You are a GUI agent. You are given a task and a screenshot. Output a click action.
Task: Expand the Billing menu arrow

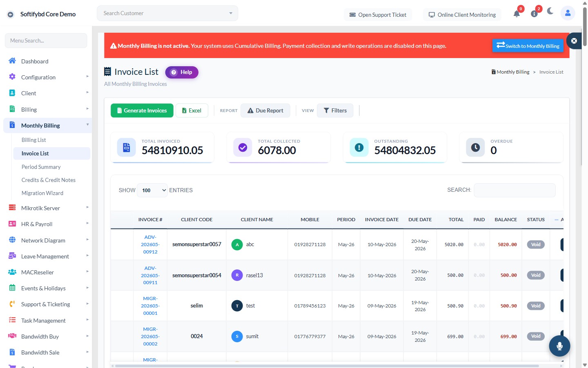(87, 109)
